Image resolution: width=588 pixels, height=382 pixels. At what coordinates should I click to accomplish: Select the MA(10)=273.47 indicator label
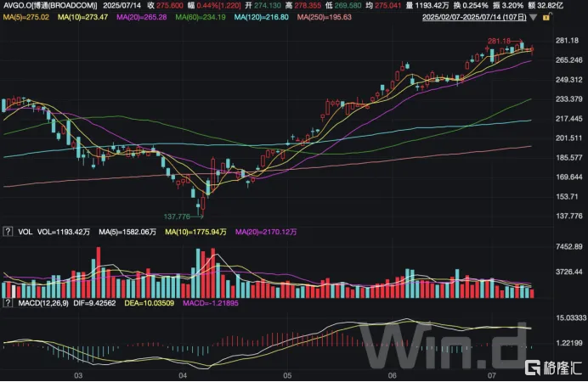coord(83,17)
